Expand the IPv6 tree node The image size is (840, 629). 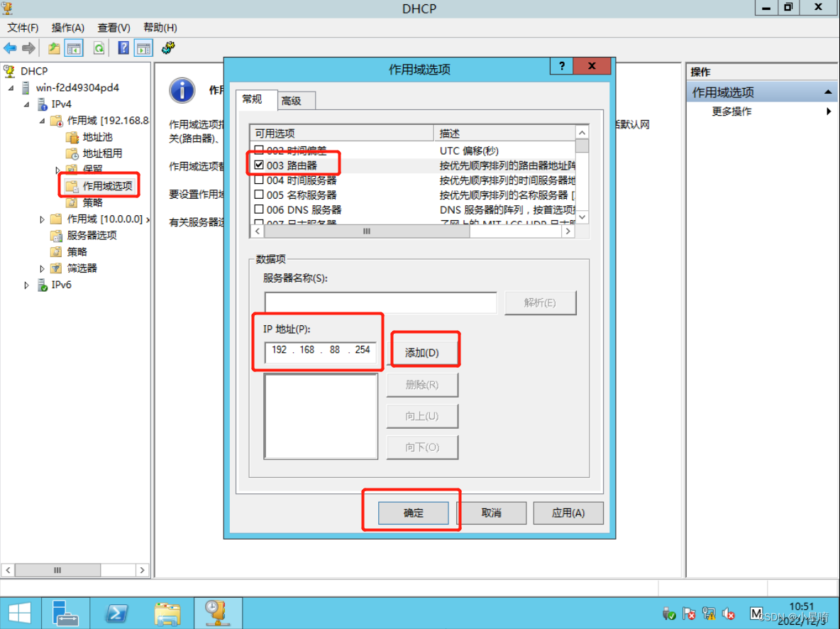point(26,285)
